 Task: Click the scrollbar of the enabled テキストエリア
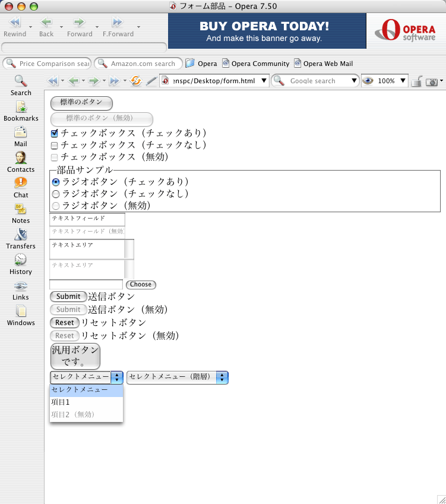pos(129,249)
